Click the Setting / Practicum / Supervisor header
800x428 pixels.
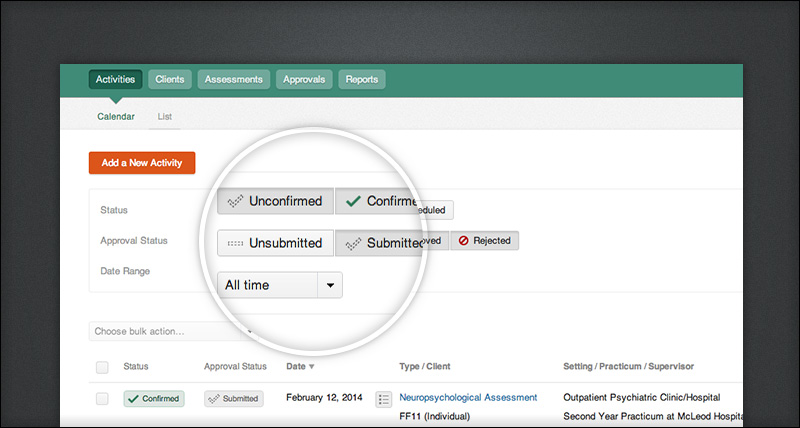(629, 366)
